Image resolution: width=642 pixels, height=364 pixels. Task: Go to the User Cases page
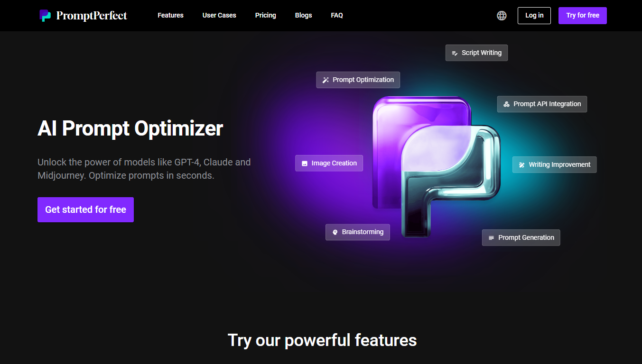click(219, 15)
